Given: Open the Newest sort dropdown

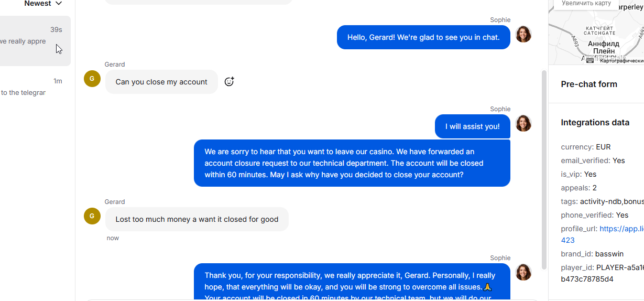Looking at the screenshot, I should [x=43, y=4].
